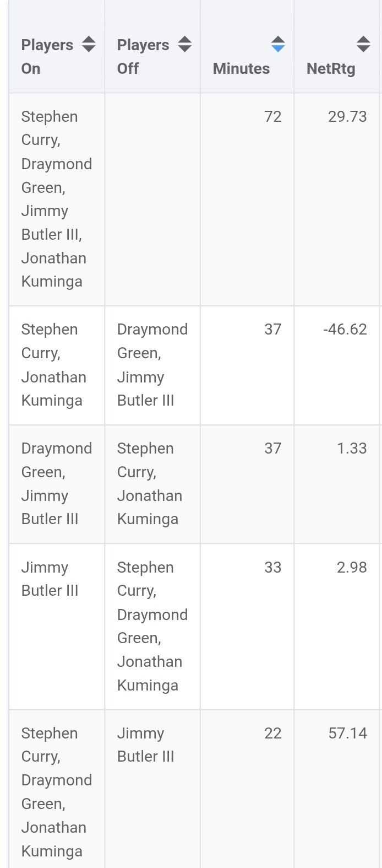Screen dimensions: 382x868
Task: Click the 57.14 net rating value
Action: [x=347, y=734]
